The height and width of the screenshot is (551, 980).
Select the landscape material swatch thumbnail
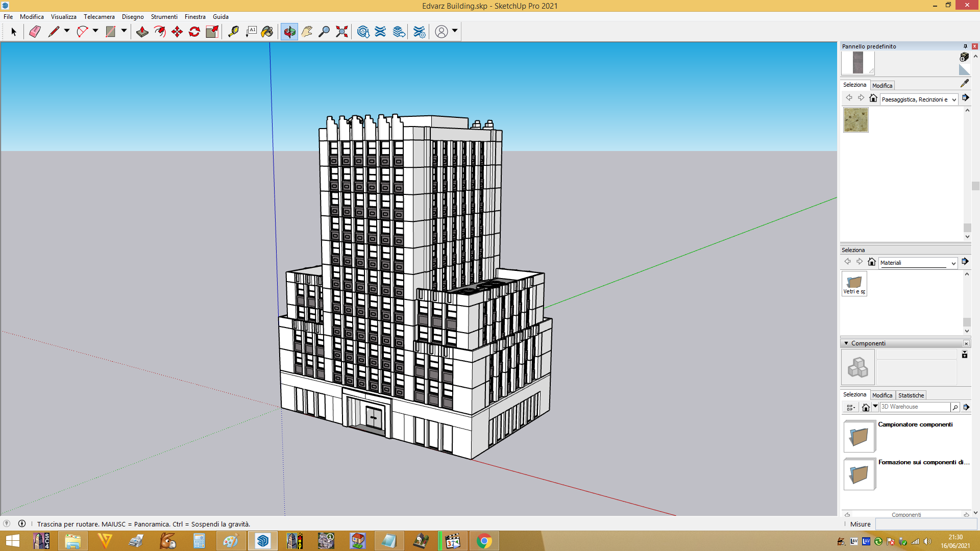point(856,120)
